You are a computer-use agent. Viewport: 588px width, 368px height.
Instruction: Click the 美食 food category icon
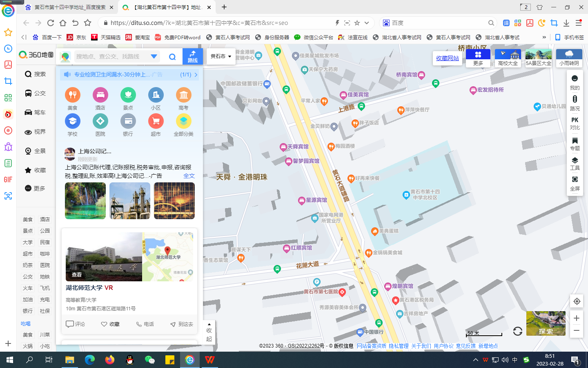[72, 95]
